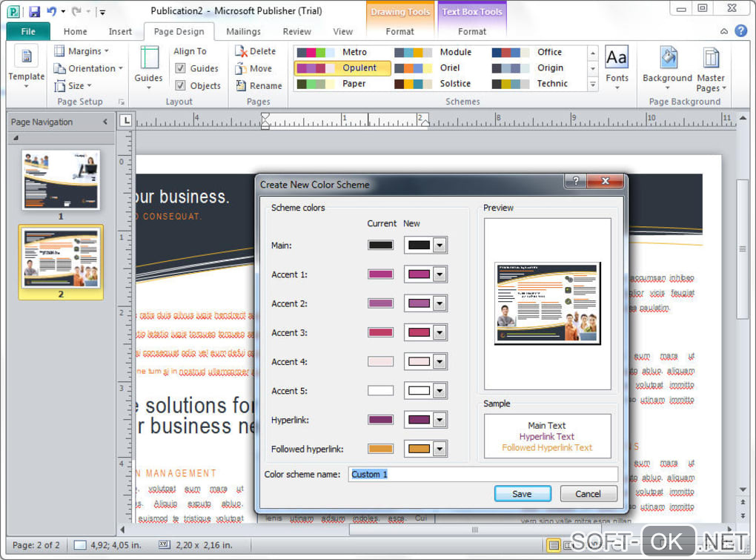The width and height of the screenshot is (756, 560).
Task: Click the Move page icon
Action: pos(241,68)
